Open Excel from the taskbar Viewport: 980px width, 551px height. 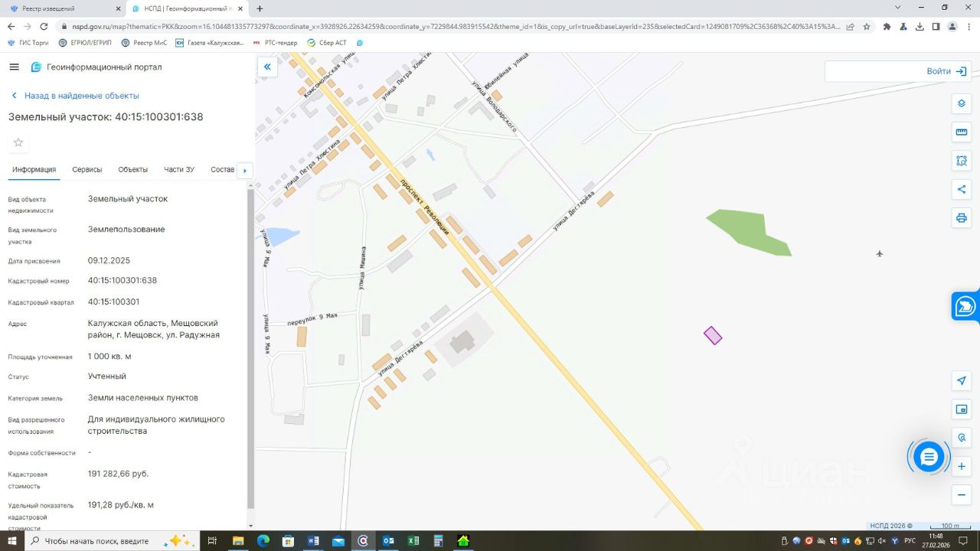click(x=413, y=541)
